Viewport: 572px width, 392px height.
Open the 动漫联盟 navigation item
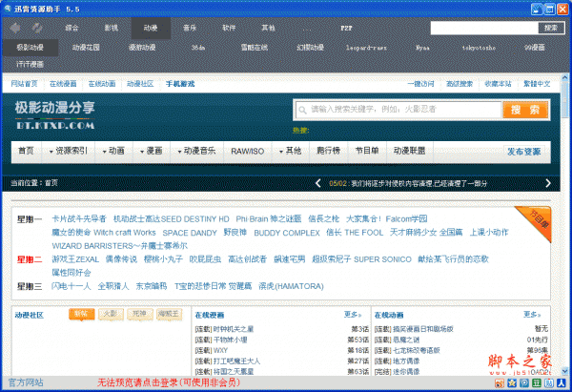(x=410, y=151)
